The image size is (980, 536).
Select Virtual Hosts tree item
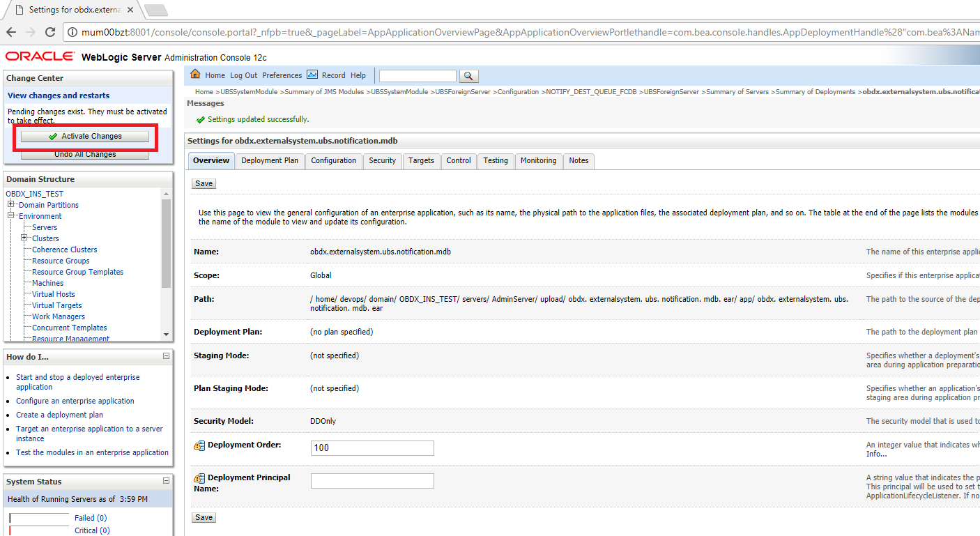(54, 294)
